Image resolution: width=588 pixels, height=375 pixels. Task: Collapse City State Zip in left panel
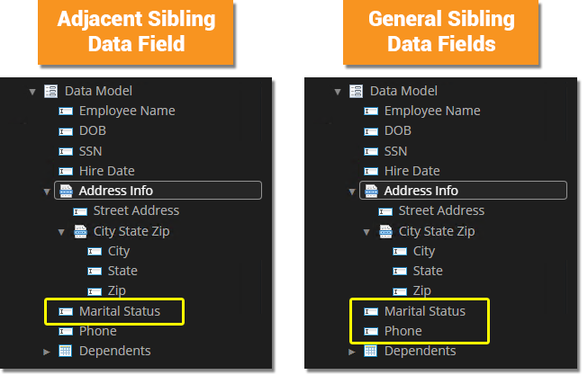[61, 231]
